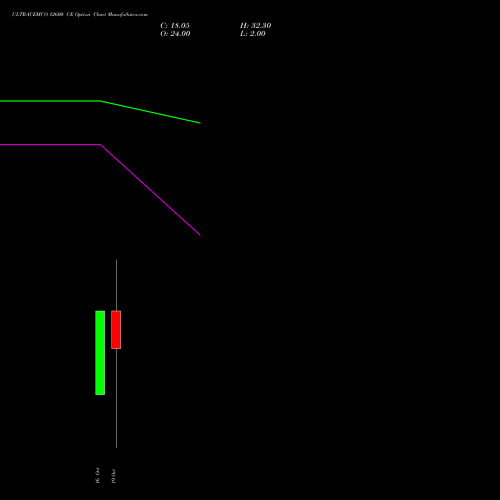Click the green moving average line
This screenshot has width=500, height=500.
[x=100, y=101]
